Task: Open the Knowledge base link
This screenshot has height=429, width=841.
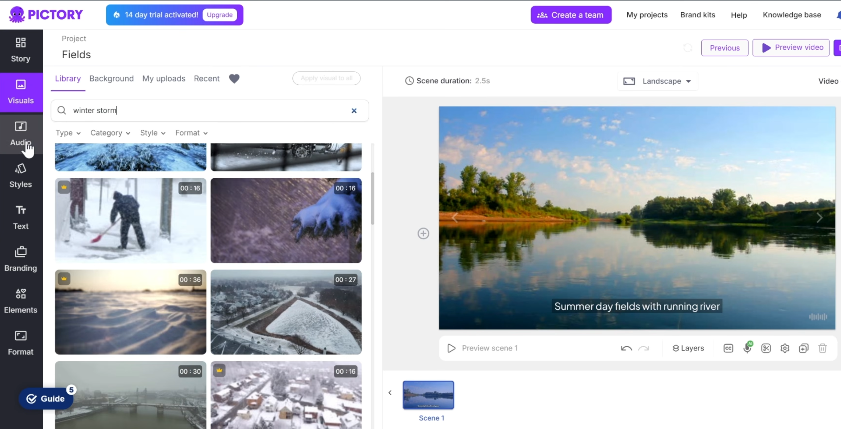Action: click(x=792, y=15)
